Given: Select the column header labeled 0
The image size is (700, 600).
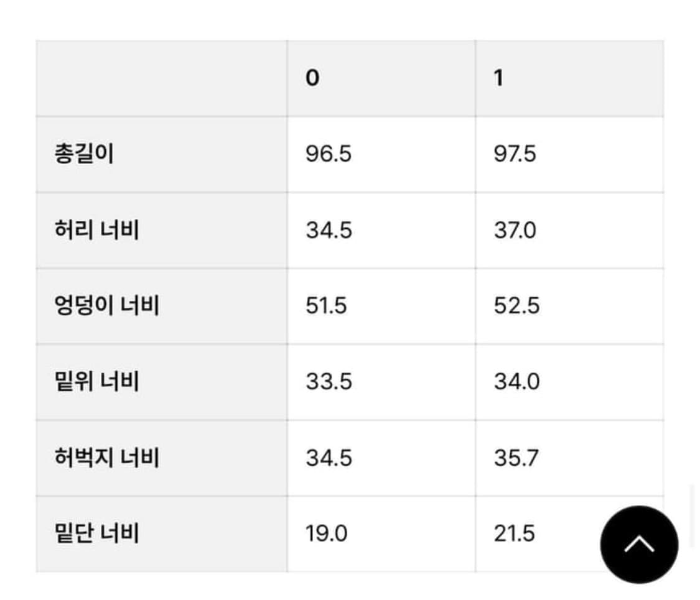Looking at the screenshot, I should (314, 76).
